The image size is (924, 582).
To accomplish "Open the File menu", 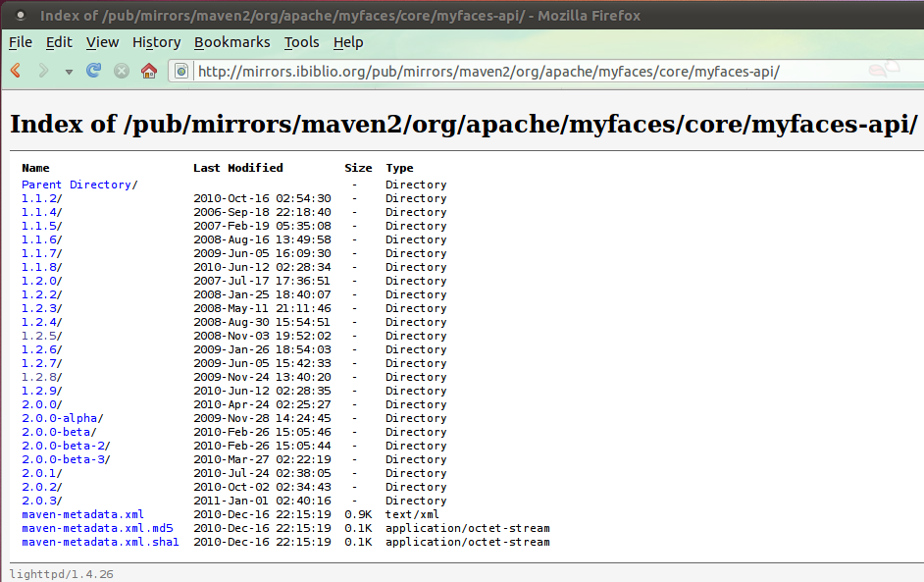I will pos(21,42).
